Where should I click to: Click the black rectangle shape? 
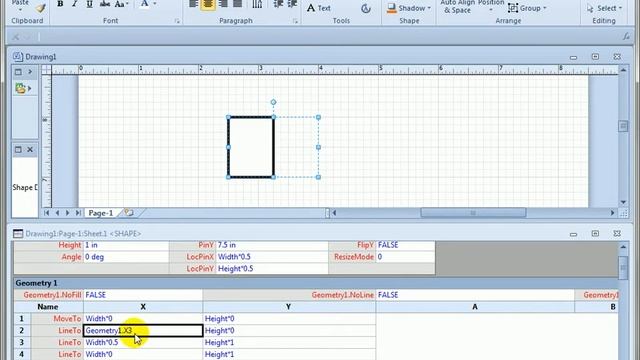coord(251,147)
